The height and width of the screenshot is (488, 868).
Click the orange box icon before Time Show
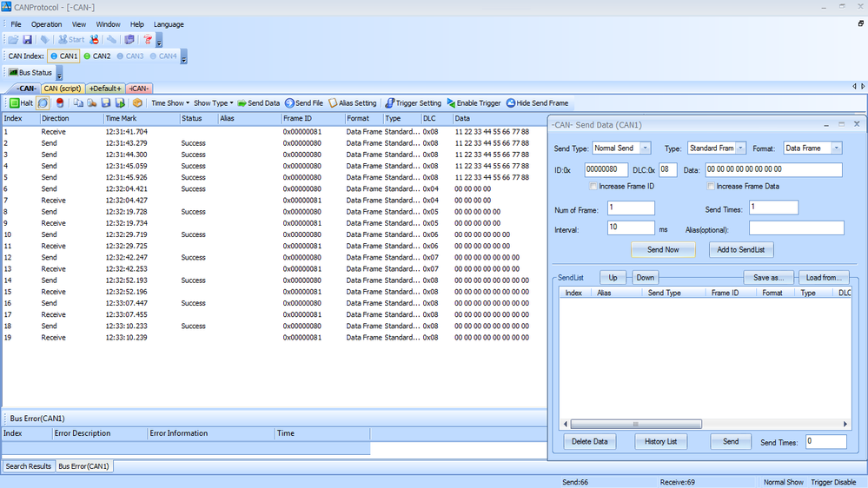tap(137, 103)
